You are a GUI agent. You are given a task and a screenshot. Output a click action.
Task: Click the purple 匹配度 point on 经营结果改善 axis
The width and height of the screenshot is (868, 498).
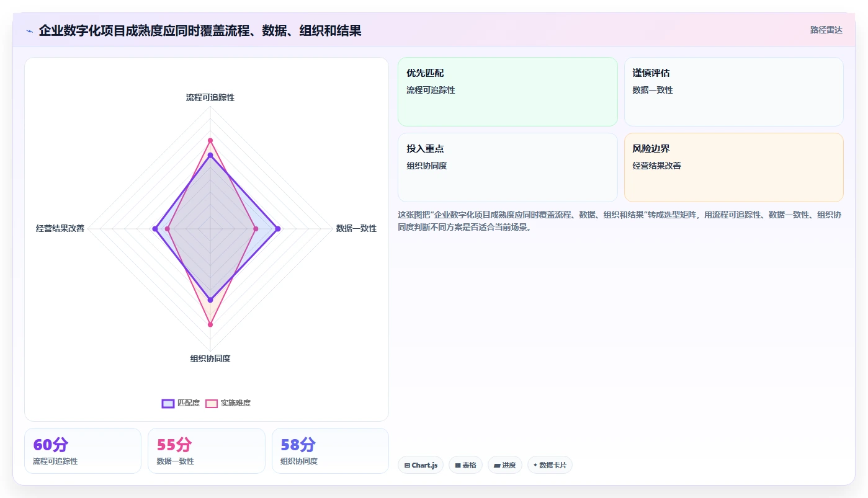tap(154, 229)
